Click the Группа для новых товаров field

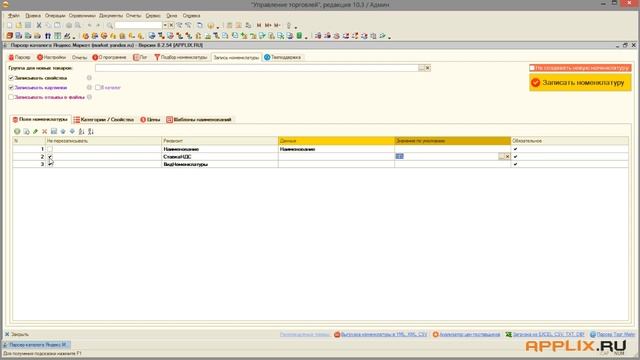(x=257, y=68)
